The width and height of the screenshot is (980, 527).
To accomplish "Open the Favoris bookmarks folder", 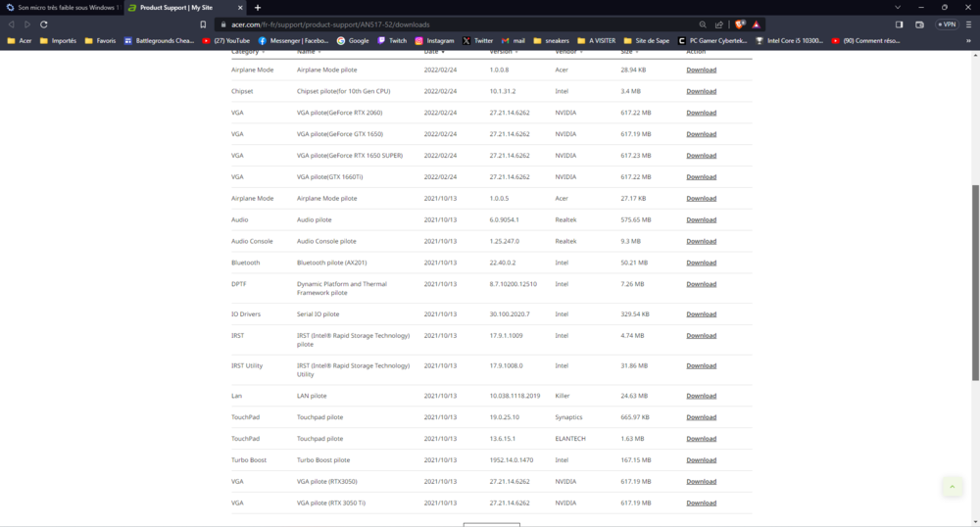I will coord(100,40).
